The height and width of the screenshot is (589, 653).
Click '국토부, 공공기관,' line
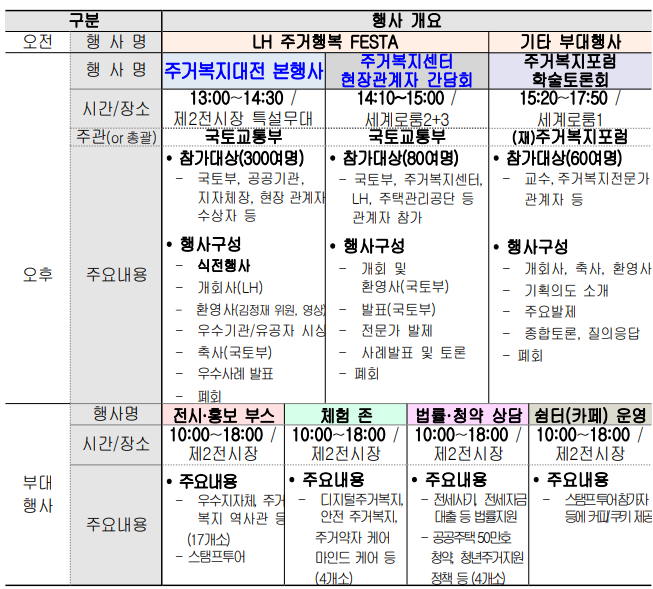251,179
